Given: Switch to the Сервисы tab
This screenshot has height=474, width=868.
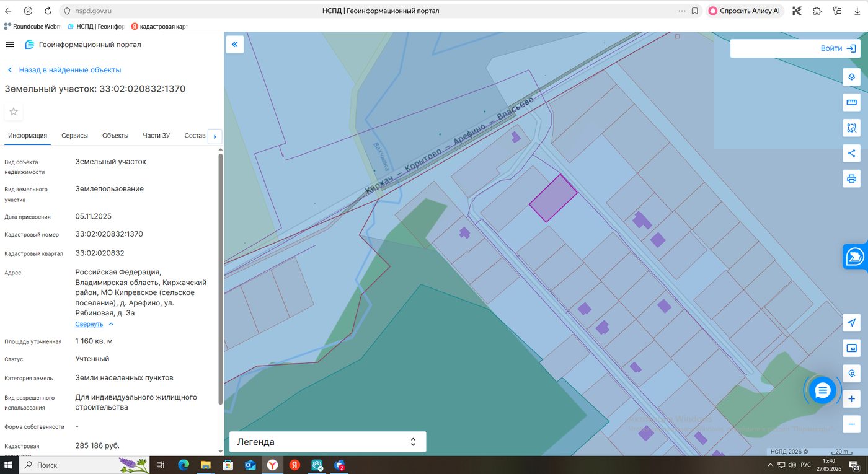Looking at the screenshot, I should tap(74, 136).
